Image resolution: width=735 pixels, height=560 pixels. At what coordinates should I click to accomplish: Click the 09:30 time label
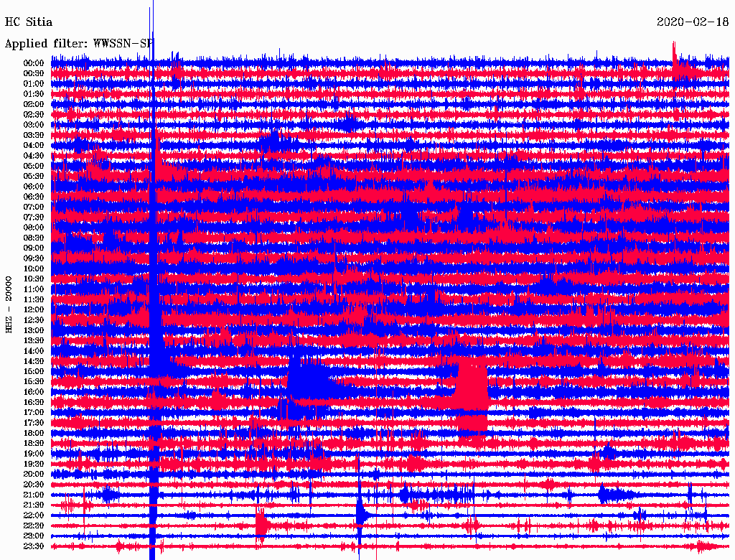[34, 258]
